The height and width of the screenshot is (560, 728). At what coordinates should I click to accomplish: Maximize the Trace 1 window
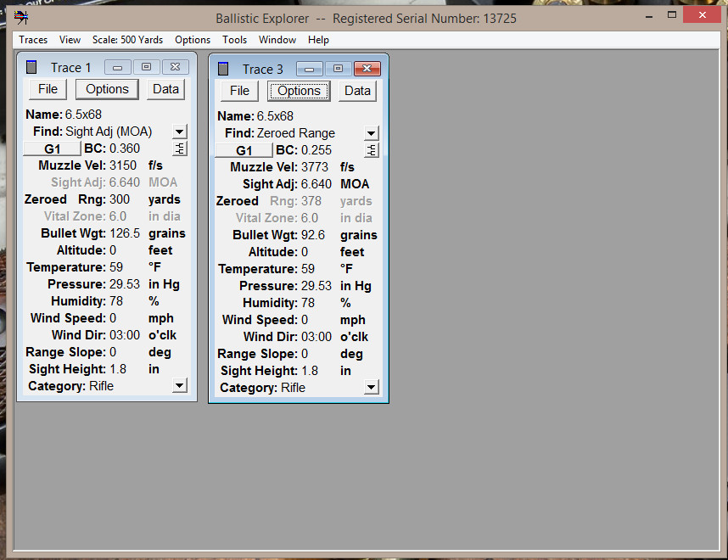146,67
